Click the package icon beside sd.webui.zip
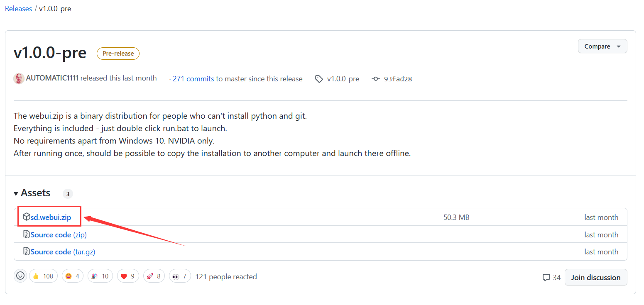644x305 pixels. click(27, 217)
